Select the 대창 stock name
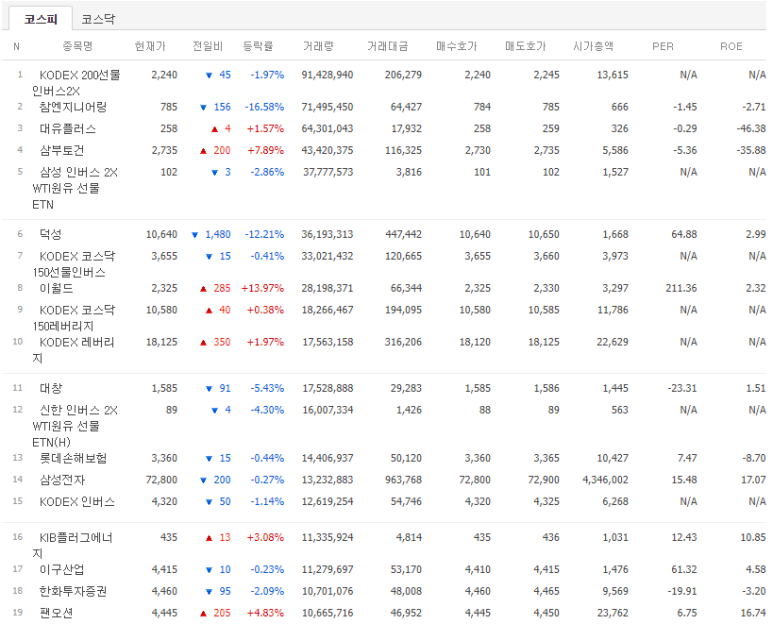 (50, 388)
